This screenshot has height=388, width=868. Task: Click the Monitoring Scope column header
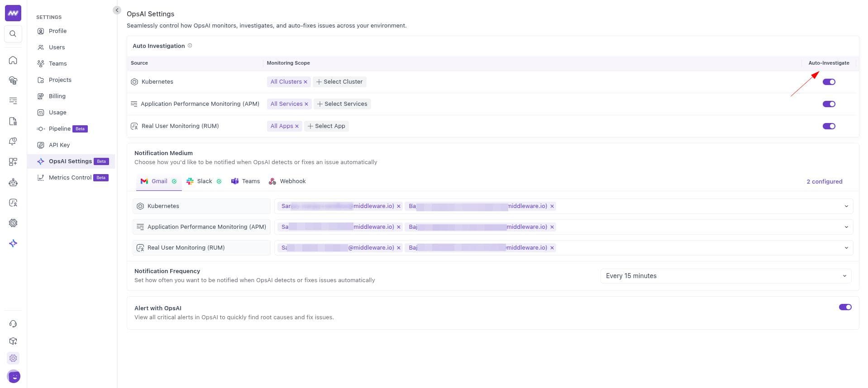point(288,63)
